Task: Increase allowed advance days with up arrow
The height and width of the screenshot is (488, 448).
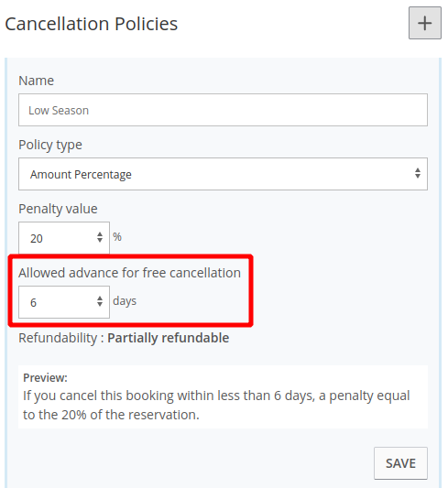Action: (x=100, y=298)
